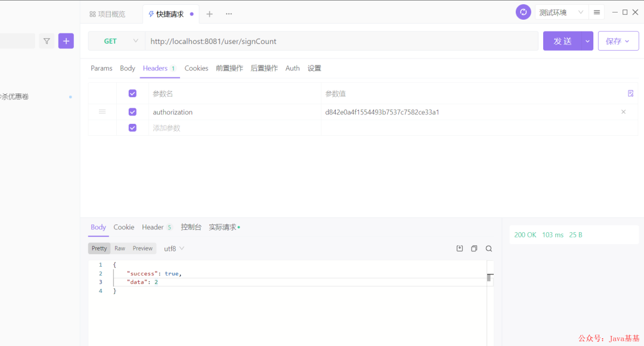Uncheck the authorization header checkbox
The width and height of the screenshot is (644, 346).
tap(132, 112)
